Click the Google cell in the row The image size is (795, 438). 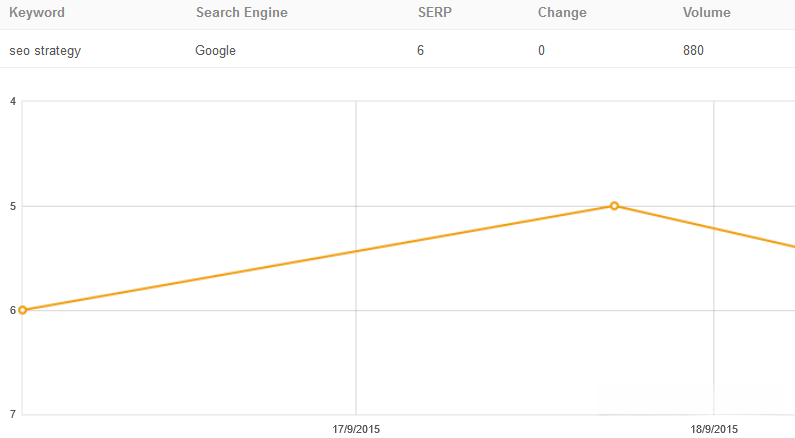215,50
